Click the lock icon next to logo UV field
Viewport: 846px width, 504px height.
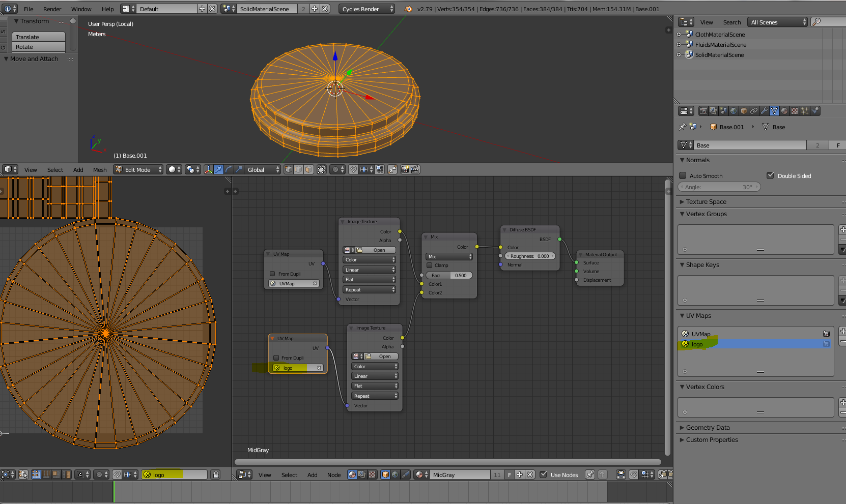pos(216,475)
